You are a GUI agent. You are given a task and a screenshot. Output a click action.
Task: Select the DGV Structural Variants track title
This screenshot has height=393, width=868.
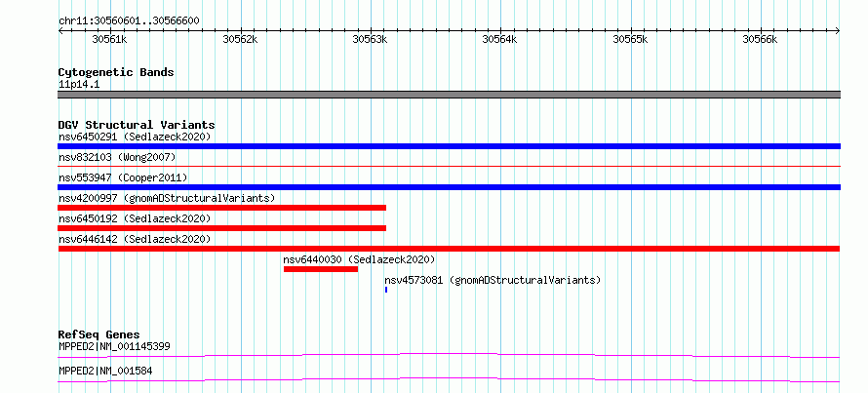[137, 125]
